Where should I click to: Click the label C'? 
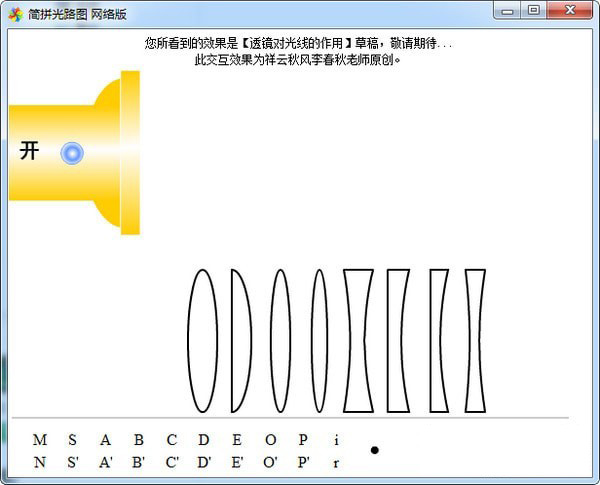pos(172,462)
